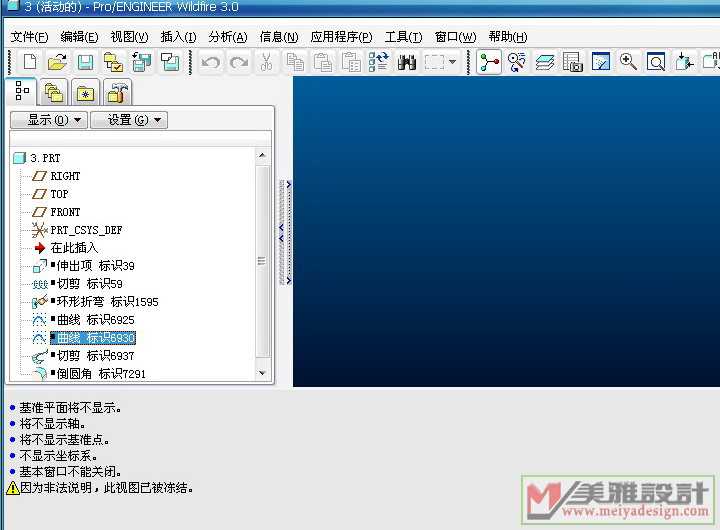This screenshot has width=720, height=530.
Task: Click the 在此插入 insert marker
Action: point(74,248)
